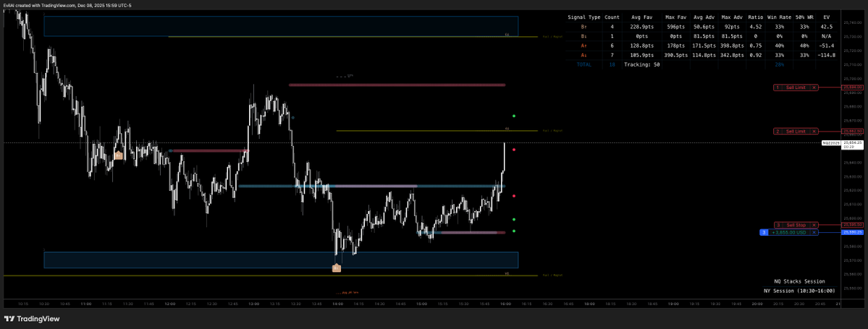
Task: Click the 4.52 Ratio cell
Action: pos(755,27)
